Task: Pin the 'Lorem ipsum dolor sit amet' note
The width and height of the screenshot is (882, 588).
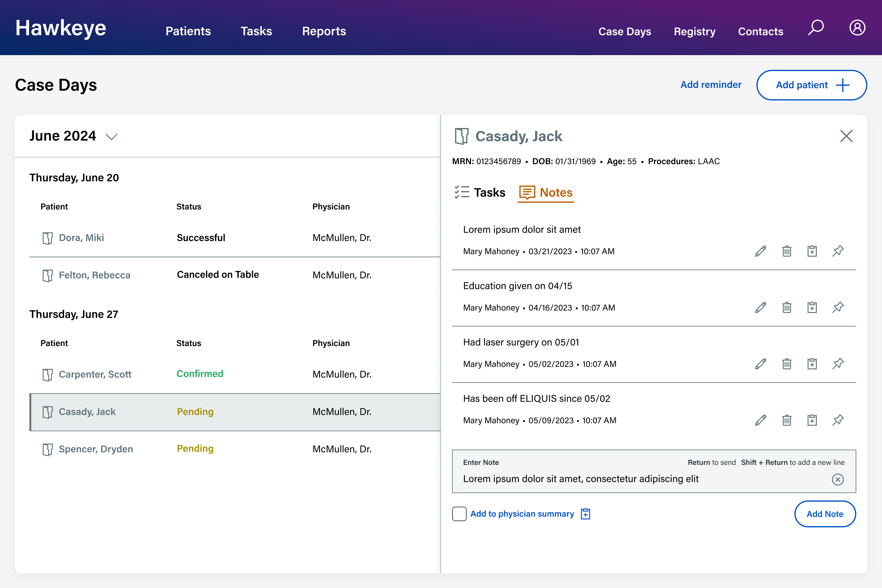Action: (838, 251)
